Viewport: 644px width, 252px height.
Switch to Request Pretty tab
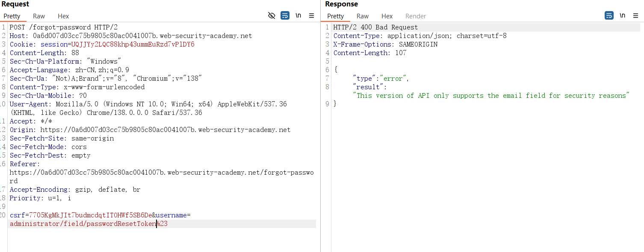12,16
